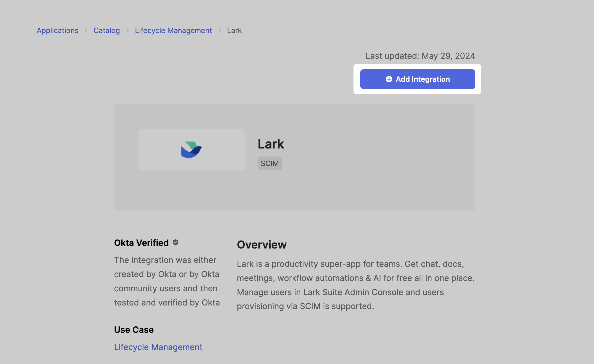Click Lifecycle Management under Use Case
This screenshot has height=364, width=594.
click(x=158, y=347)
